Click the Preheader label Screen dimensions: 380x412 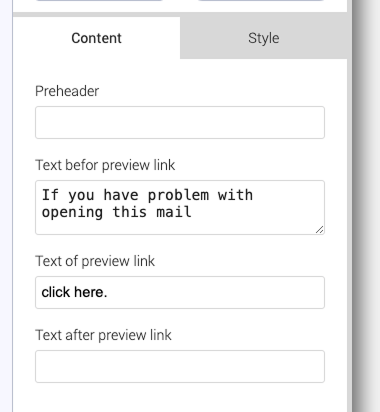coord(67,91)
